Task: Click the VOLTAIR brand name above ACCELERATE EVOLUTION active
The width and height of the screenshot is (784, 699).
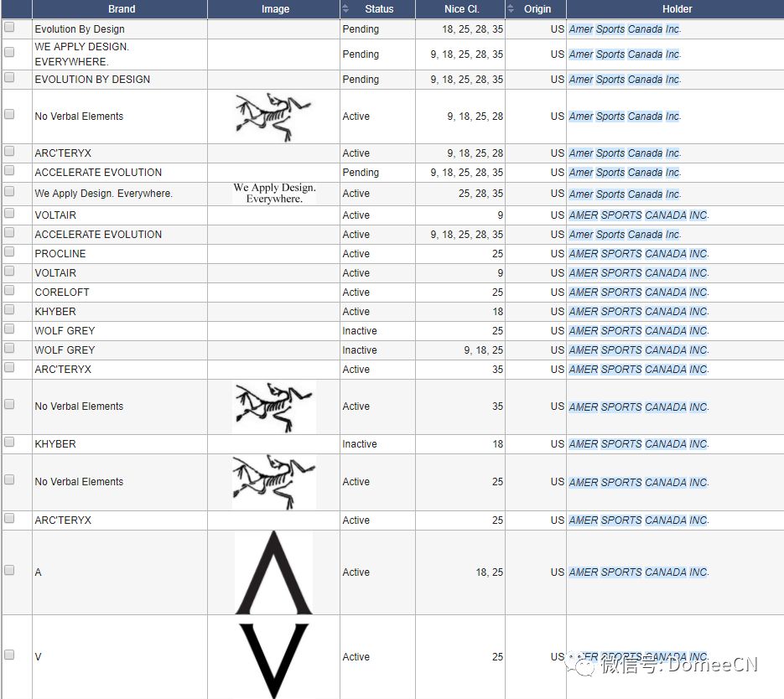Action: (55, 215)
